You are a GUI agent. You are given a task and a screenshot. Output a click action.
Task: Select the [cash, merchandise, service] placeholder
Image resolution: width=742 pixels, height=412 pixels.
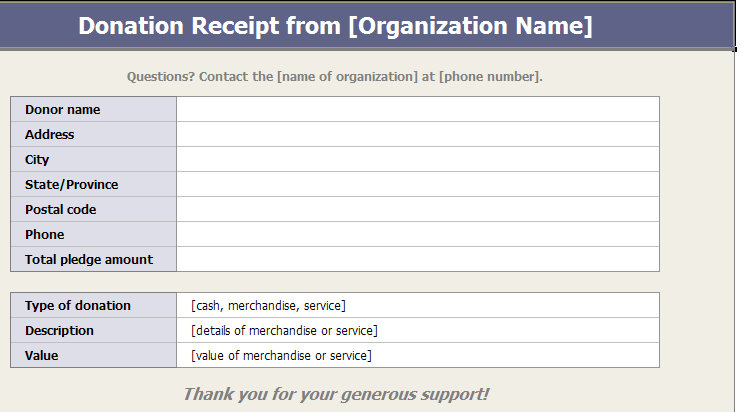click(268, 306)
